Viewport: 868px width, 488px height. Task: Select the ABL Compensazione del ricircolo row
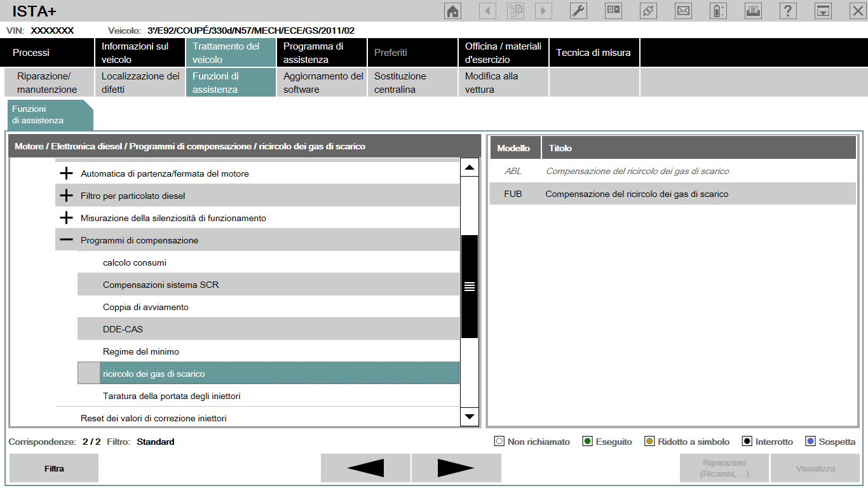[673, 171]
